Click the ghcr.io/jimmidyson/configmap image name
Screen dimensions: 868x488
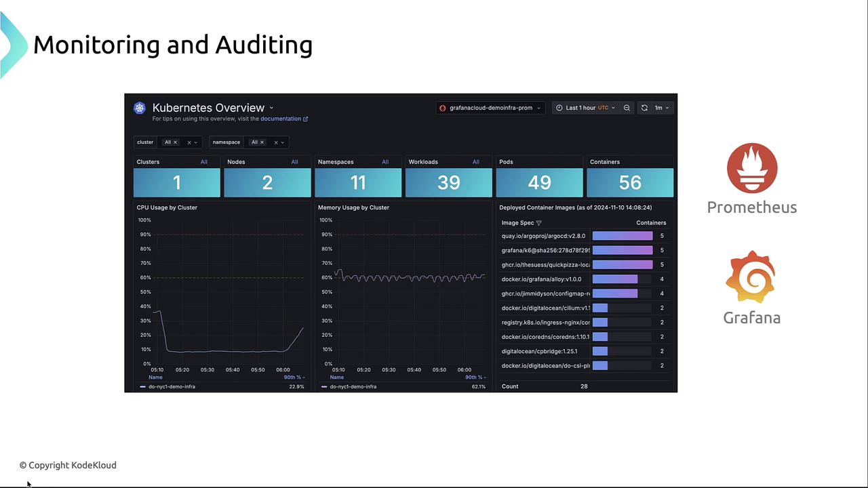point(546,293)
